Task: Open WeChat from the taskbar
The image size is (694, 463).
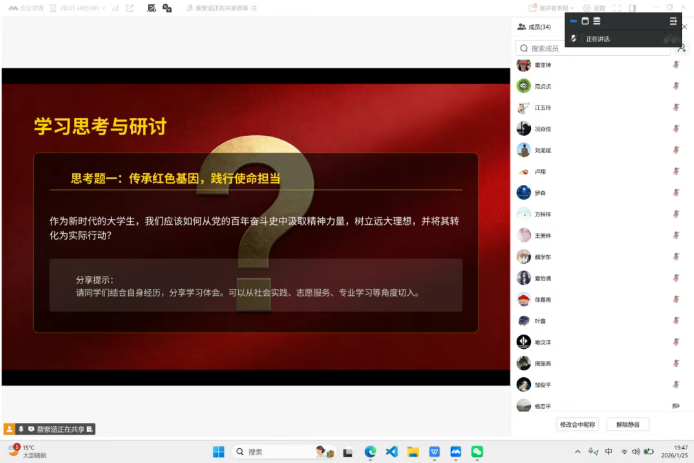Action: pyautogui.click(x=477, y=452)
